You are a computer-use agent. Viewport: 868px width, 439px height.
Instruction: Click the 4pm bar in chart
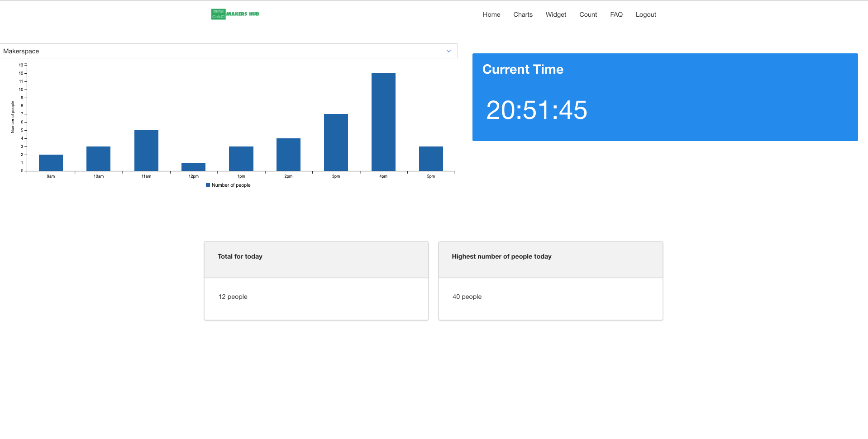coord(383,122)
